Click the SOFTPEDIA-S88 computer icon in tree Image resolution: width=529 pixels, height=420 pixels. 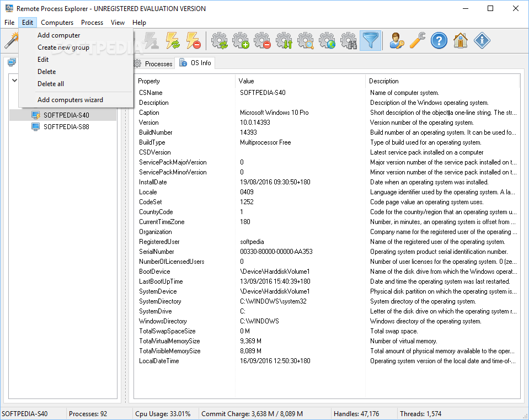click(36, 126)
